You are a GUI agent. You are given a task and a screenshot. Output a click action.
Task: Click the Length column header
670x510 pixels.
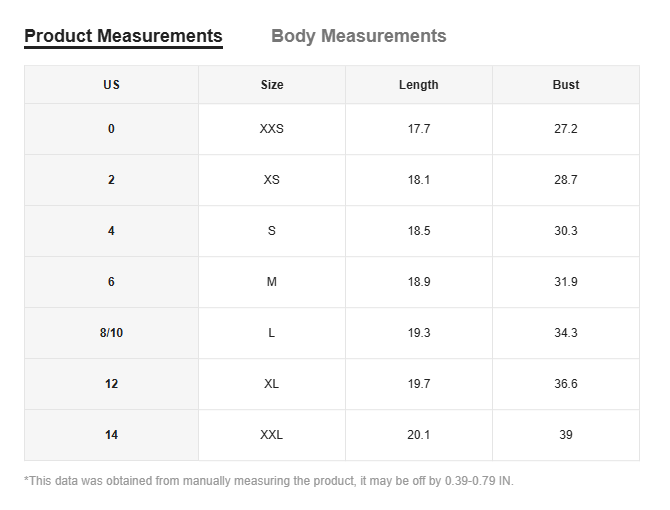418,85
